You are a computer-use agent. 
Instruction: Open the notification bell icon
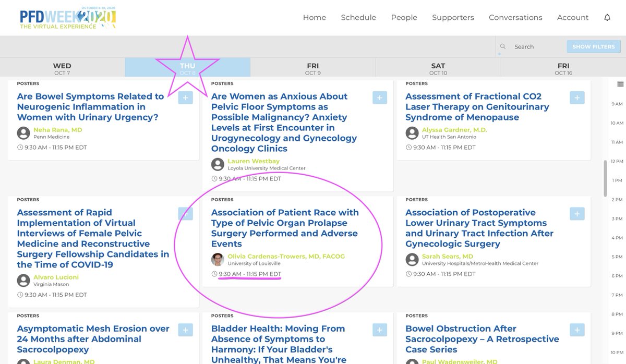point(607,17)
